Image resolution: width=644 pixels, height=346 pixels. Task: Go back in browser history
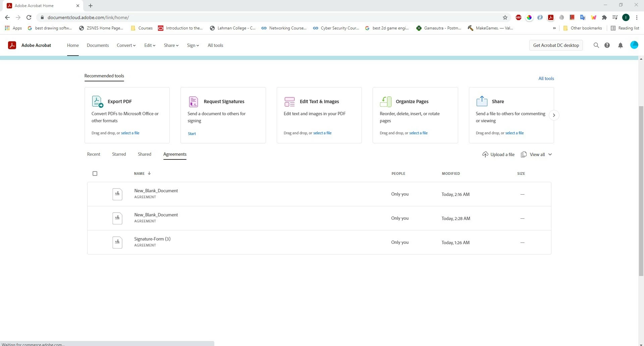tap(7, 17)
